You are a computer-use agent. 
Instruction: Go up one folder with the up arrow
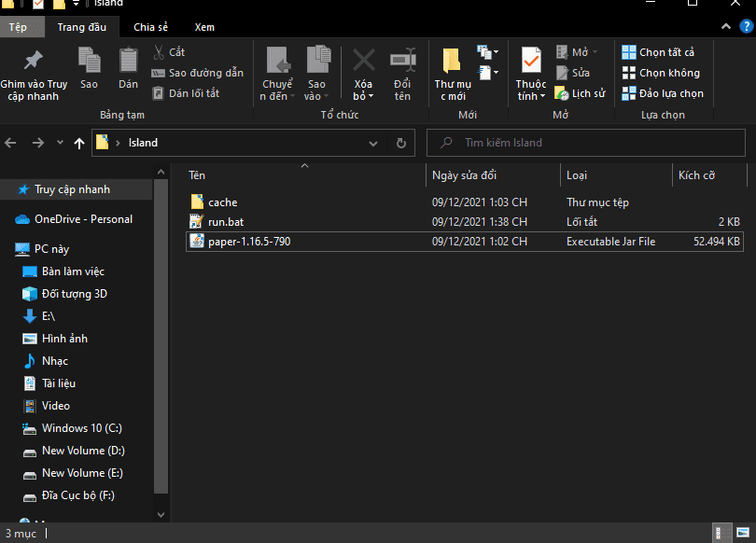pos(79,143)
